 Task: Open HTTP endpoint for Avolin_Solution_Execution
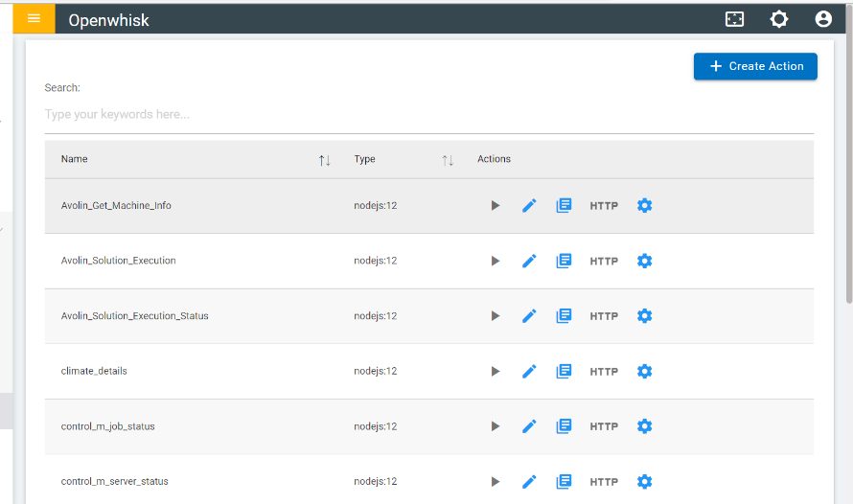pyautogui.click(x=604, y=261)
